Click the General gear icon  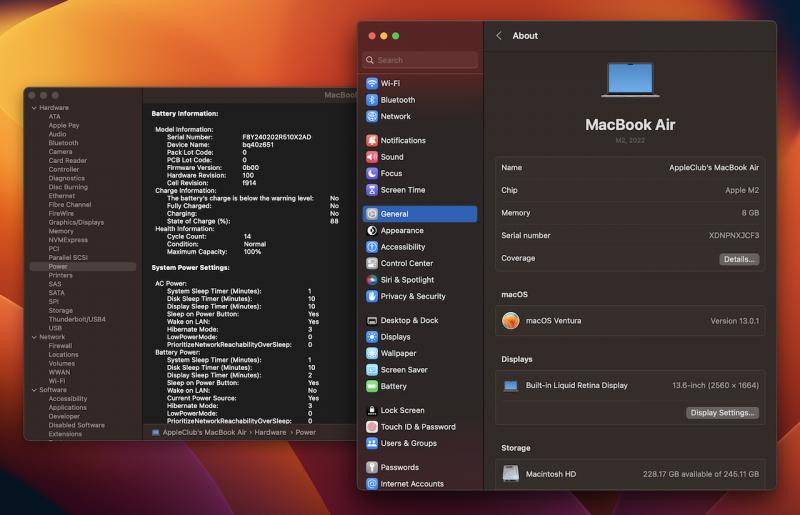click(372, 214)
